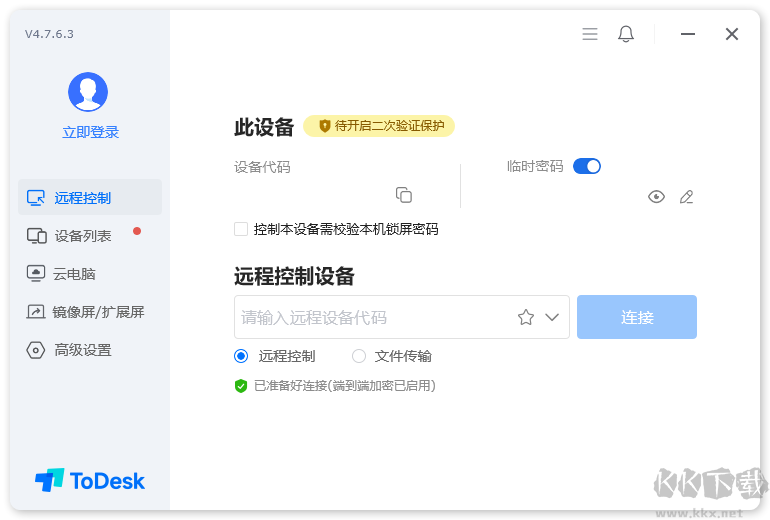The image size is (770, 520).
Task: Click the favorites star icon
Action: [525, 317]
